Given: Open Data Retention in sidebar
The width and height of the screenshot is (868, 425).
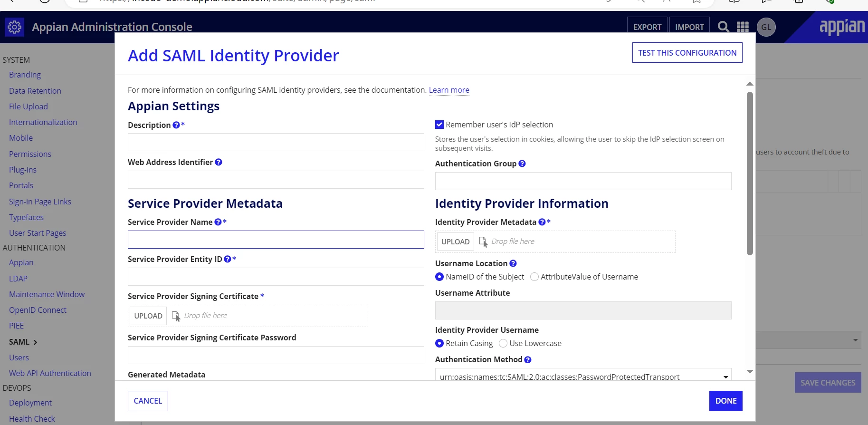Looking at the screenshot, I should 35,91.
